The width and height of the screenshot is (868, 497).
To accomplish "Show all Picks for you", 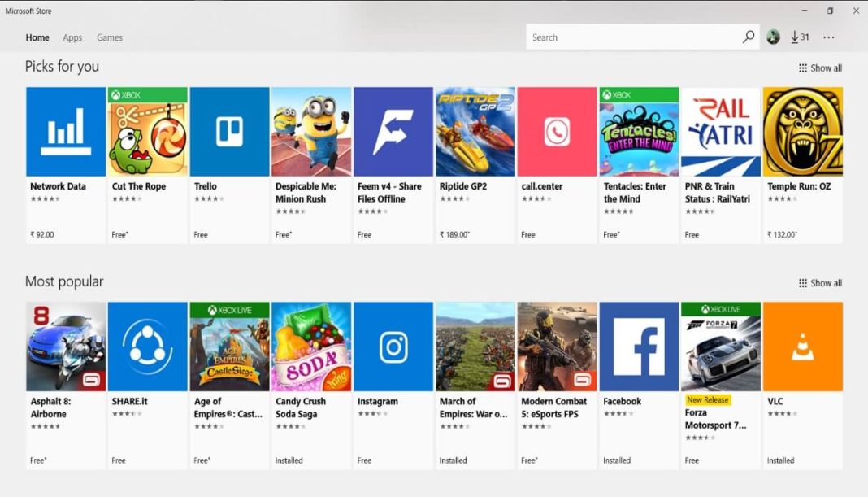I will point(820,68).
